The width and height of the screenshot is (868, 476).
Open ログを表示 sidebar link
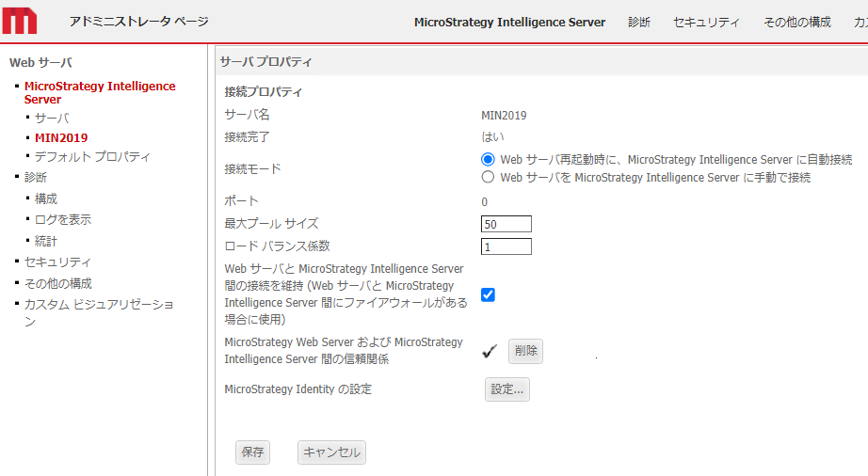coord(62,219)
